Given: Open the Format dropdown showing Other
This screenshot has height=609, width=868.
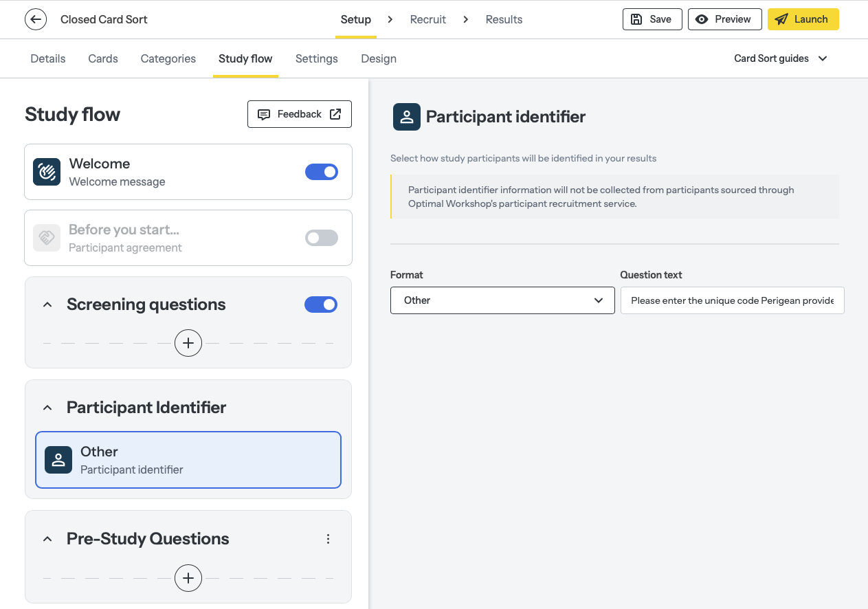Looking at the screenshot, I should click(x=502, y=300).
